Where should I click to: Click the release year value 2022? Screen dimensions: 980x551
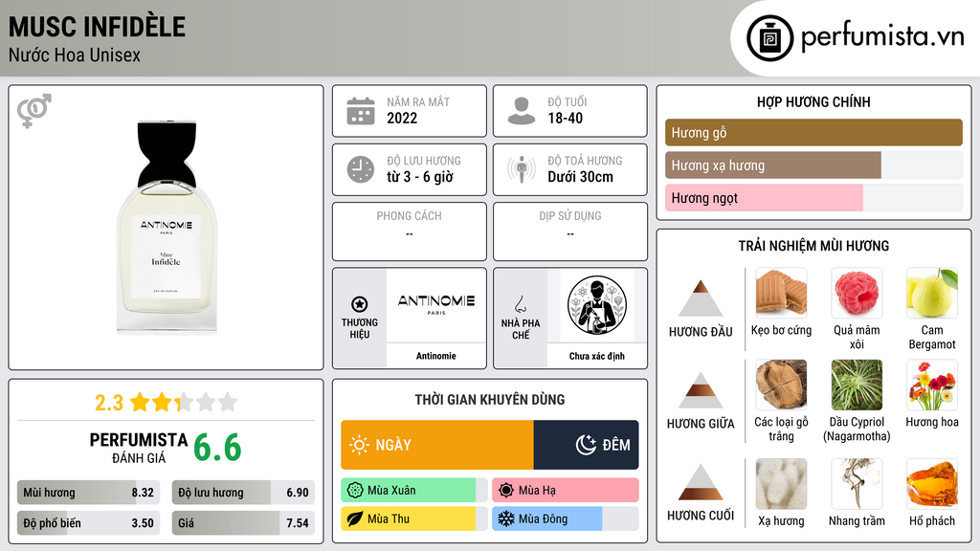click(x=402, y=118)
